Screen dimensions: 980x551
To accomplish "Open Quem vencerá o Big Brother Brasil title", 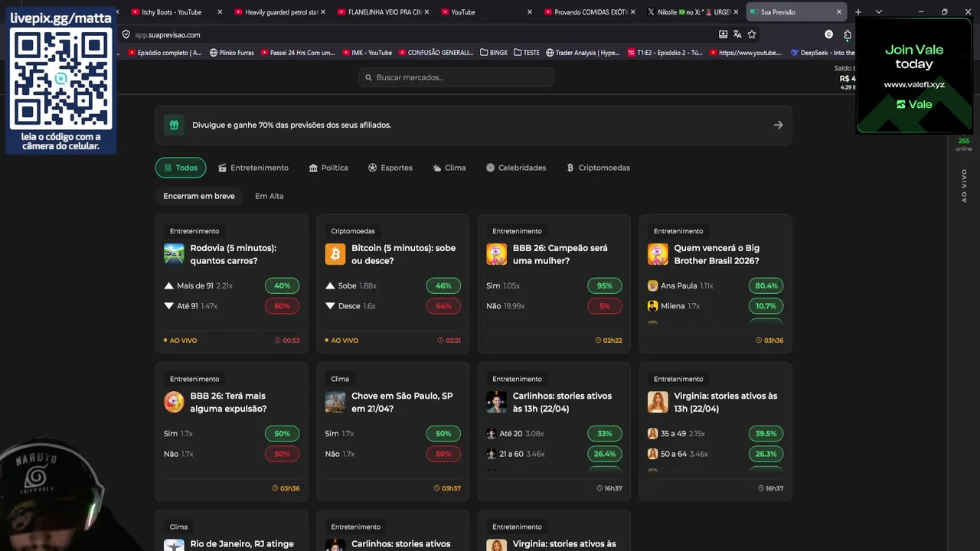I will coord(717,254).
